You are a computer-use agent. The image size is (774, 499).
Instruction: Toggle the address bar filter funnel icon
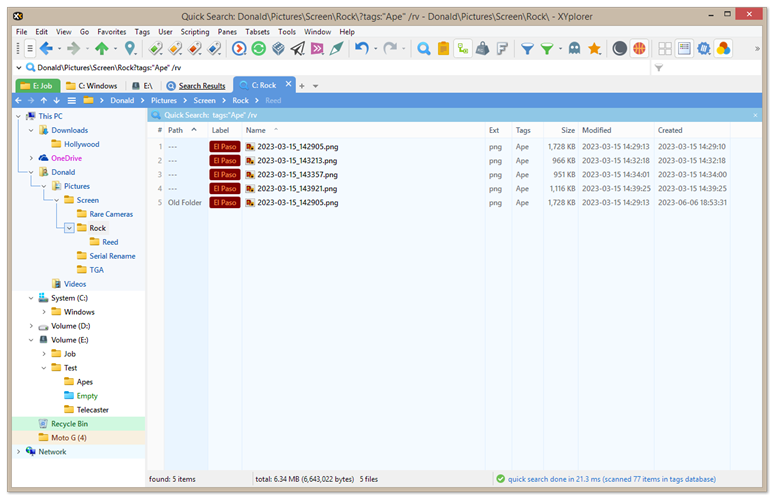[x=658, y=68]
